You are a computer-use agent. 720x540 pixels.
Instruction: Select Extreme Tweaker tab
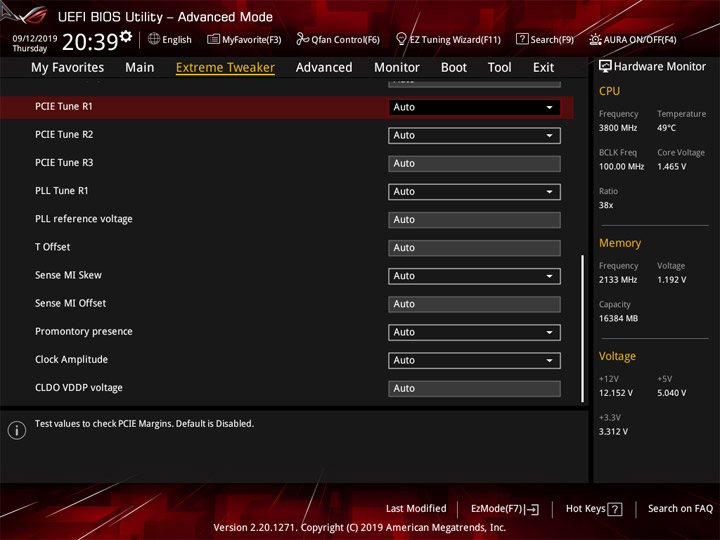[x=225, y=68]
